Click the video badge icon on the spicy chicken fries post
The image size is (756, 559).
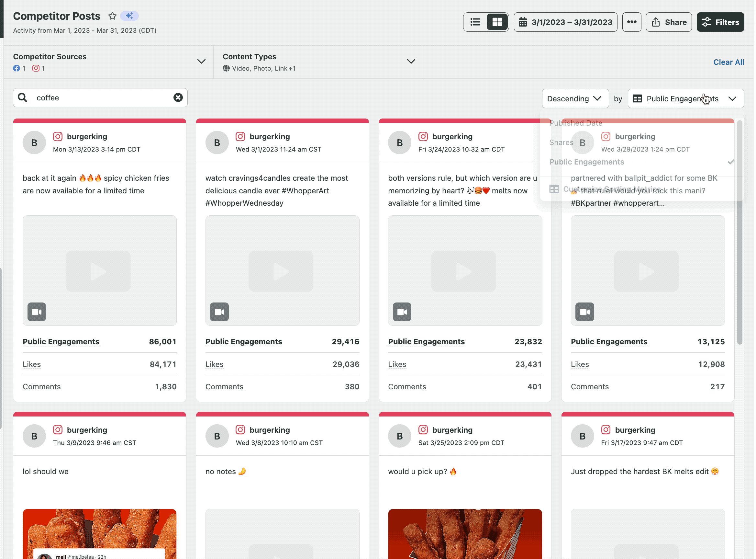click(x=37, y=312)
